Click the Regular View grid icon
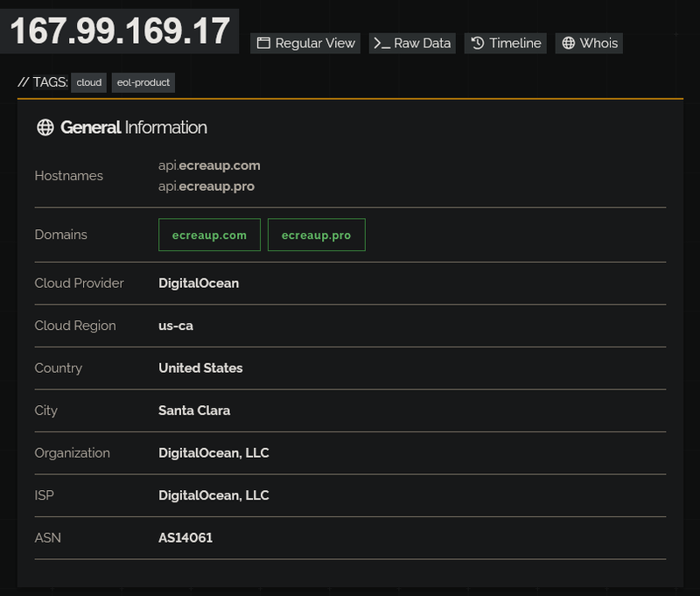700x596 pixels. pyautogui.click(x=262, y=43)
